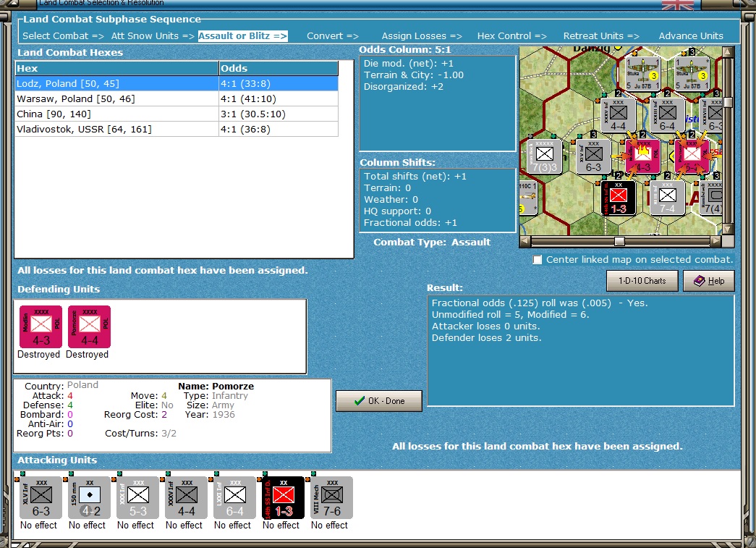The image size is (756, 548).
Task: Click OK - Done button
Action: 379,401
